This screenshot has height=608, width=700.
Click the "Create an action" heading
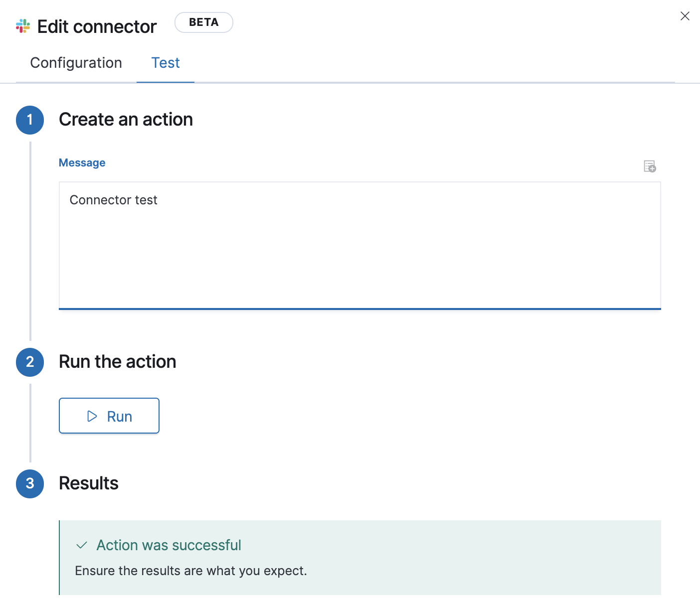point(126,120)
